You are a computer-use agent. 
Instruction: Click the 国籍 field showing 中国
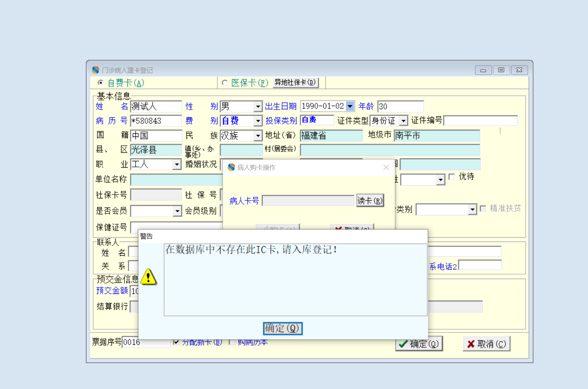(156, 135)
